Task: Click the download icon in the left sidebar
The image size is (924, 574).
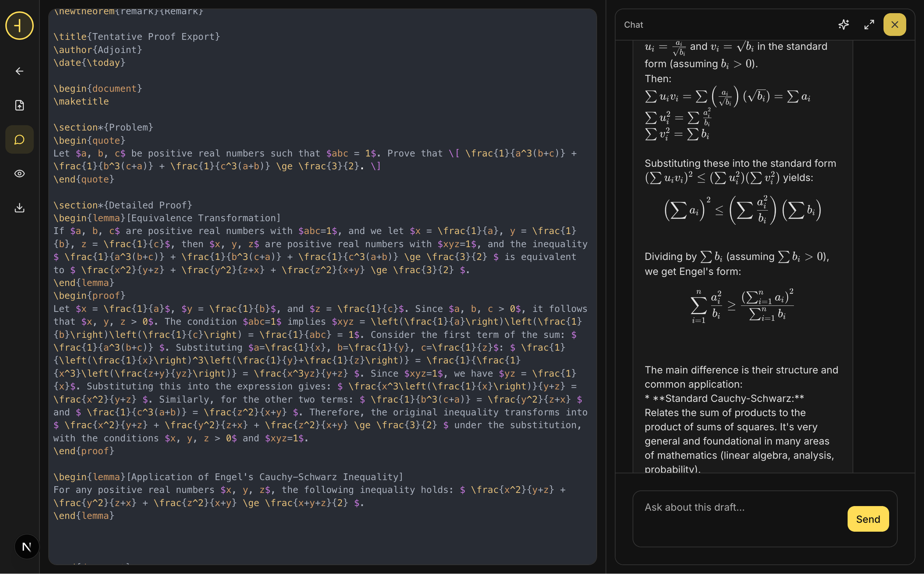Action: [19, 208]
